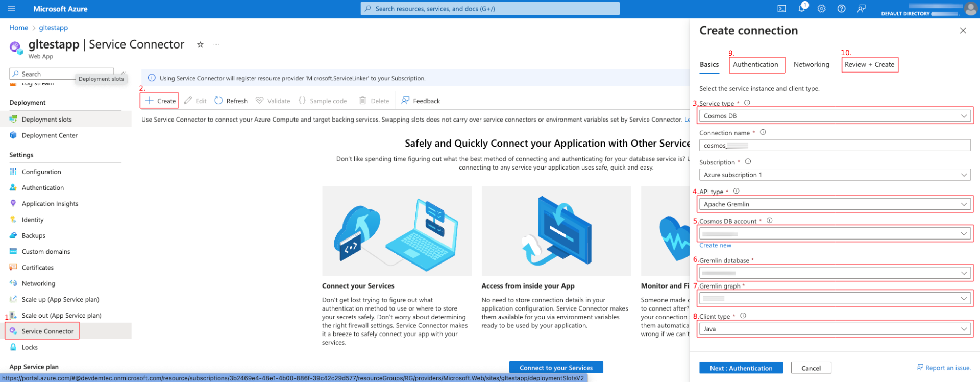
Task: Open the Cosmos DB account dropdown
Action: coord(835,234)
